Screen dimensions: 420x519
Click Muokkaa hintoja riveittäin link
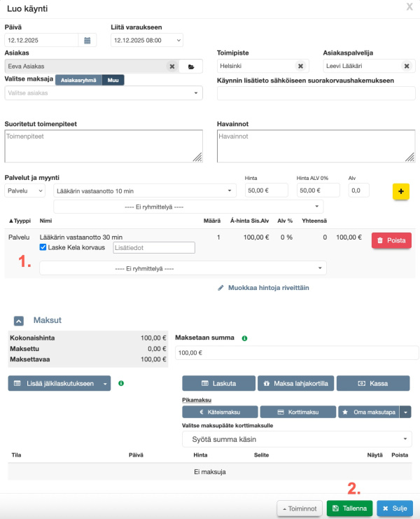tap(263, 287)
